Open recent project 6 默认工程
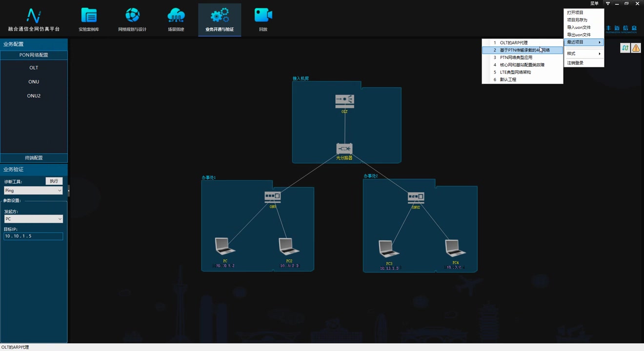This screenshot has height=351, width=644. pyautogui.click(x=523, y=79)
